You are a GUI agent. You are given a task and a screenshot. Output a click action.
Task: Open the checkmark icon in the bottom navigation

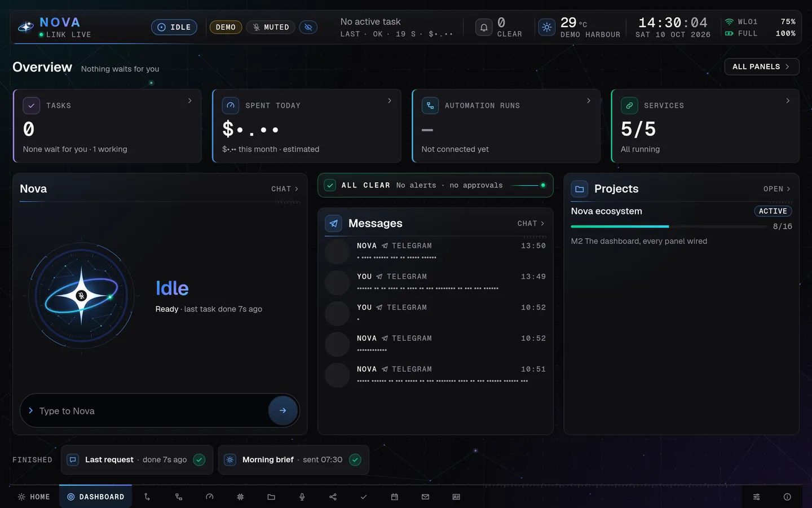364,497
